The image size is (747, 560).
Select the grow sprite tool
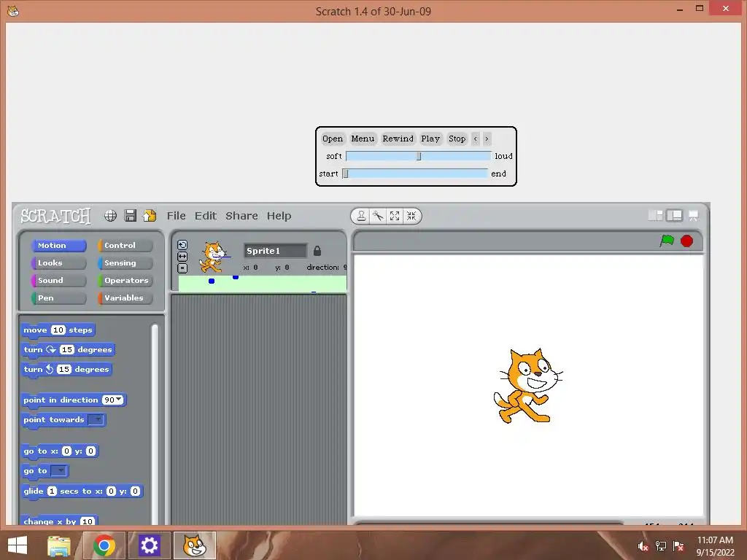[x=395, y=216]
